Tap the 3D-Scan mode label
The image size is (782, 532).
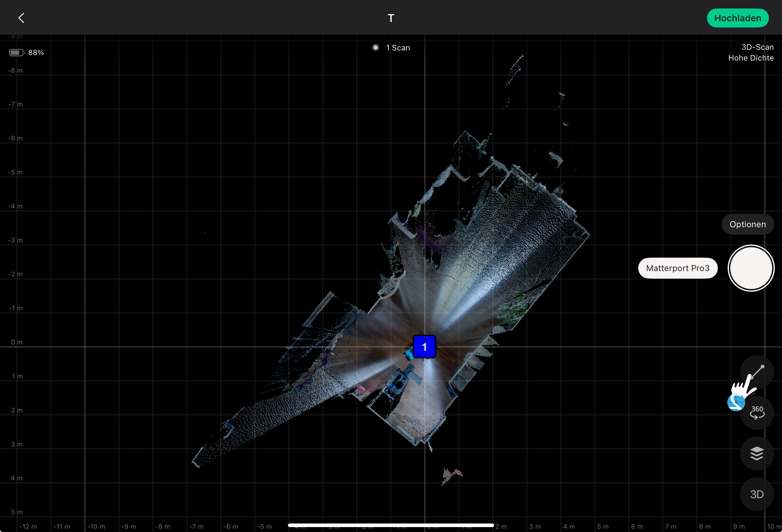[x=757, y=47]
